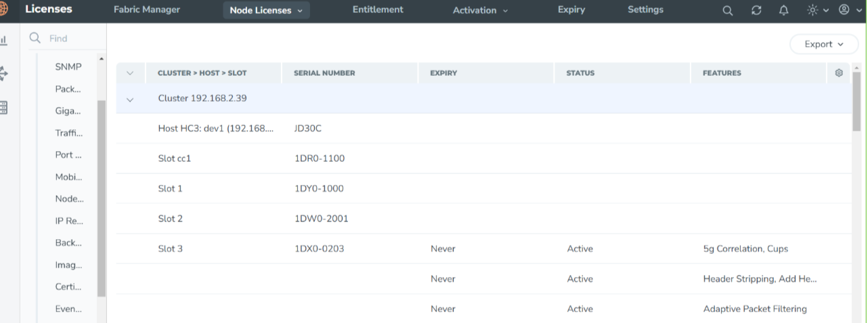868x323 pixels.
Task: Select SNMP in the sidebar list
Action: point(68,67)
